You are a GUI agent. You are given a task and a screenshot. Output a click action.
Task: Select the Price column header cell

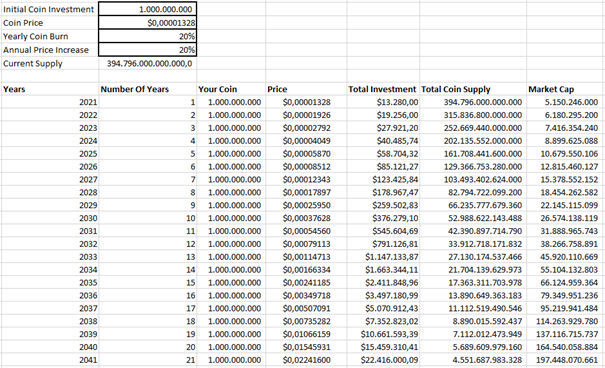point(306,89)
